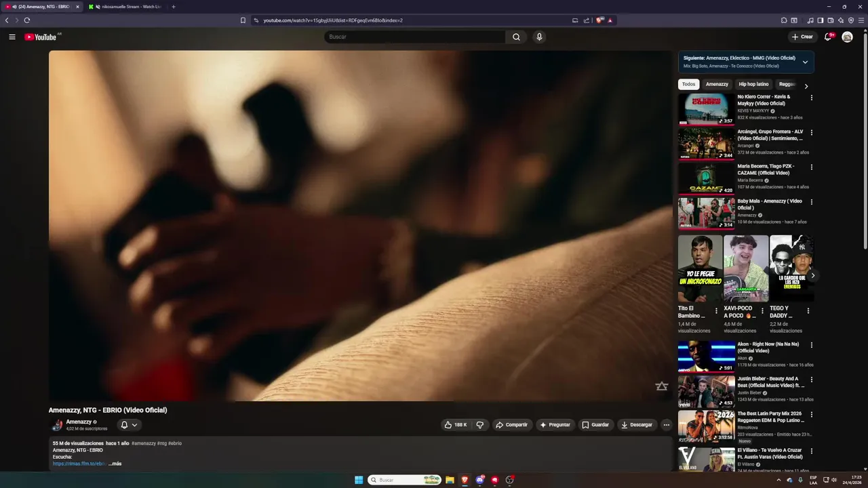Open options for Best Latin Party Mix
This screenshot has height=488, width=868.
(811, 414)
